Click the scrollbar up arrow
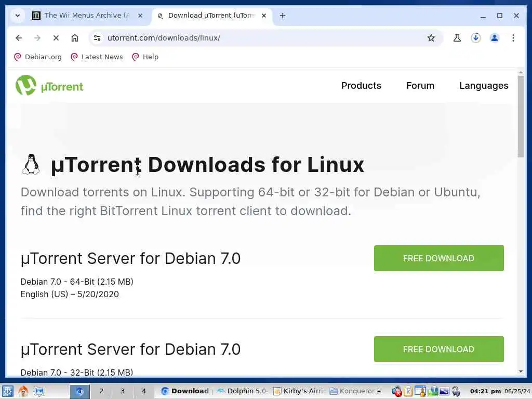 (521, 72)
